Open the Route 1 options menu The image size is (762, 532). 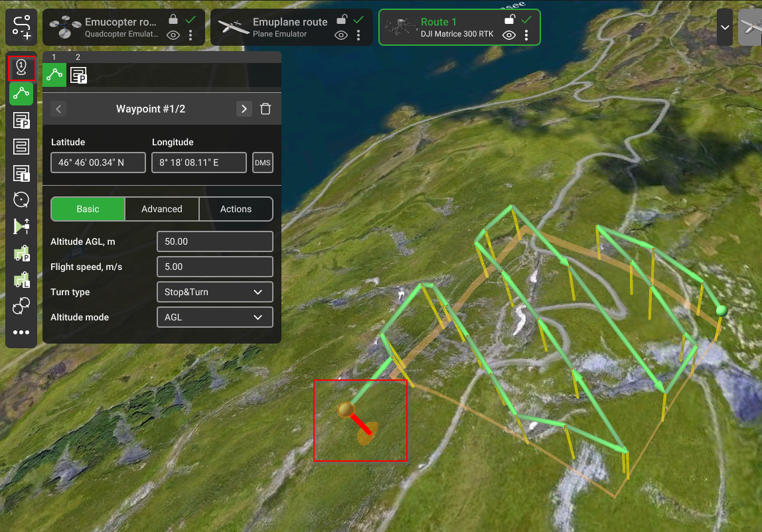coord(526,35)
